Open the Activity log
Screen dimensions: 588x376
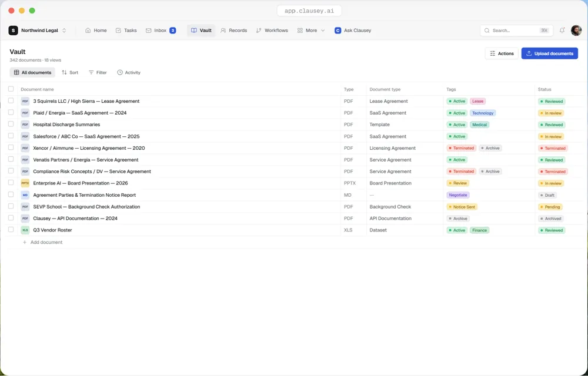pos(129,73)
